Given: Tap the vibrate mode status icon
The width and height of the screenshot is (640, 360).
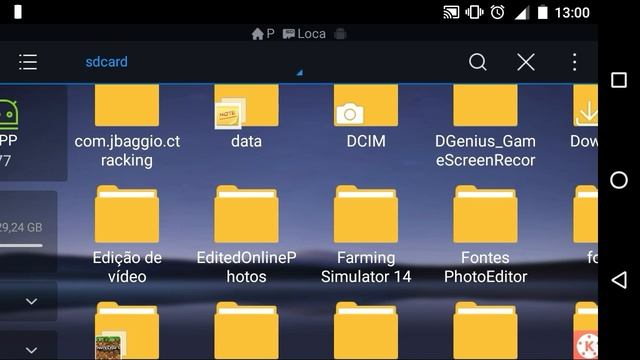Looking at the screenshot, I should click(474, 12).
